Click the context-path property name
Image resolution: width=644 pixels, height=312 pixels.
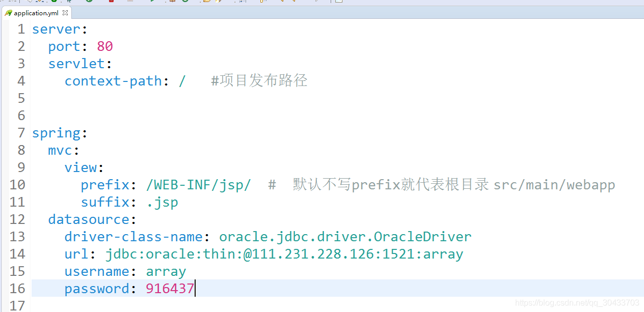click(113, 81)
